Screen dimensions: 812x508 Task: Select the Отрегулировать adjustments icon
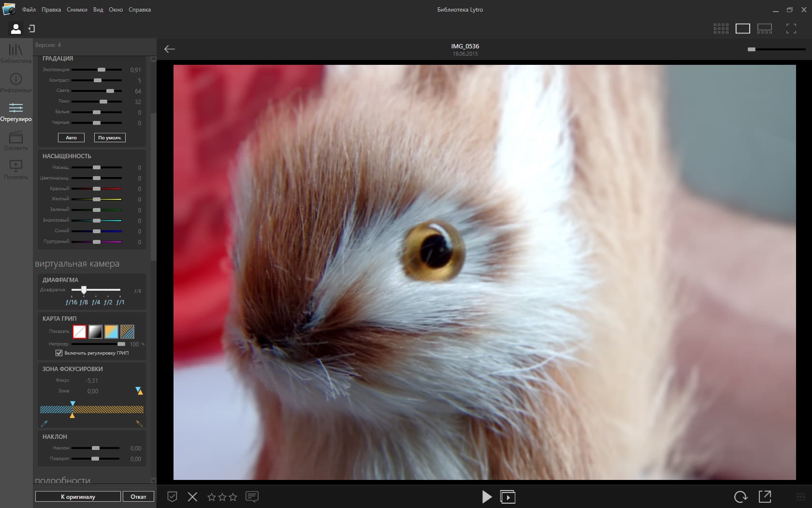click(x=16, y=111)
